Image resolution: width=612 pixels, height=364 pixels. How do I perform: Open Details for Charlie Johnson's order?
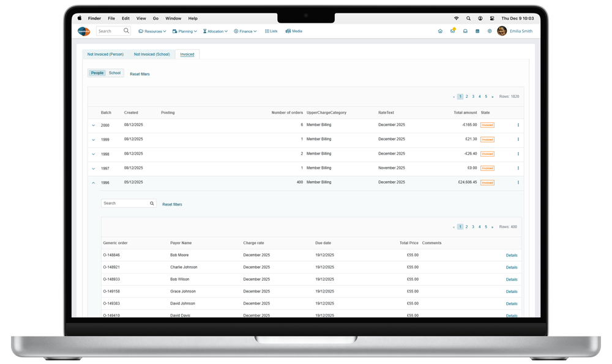point(512,267)
